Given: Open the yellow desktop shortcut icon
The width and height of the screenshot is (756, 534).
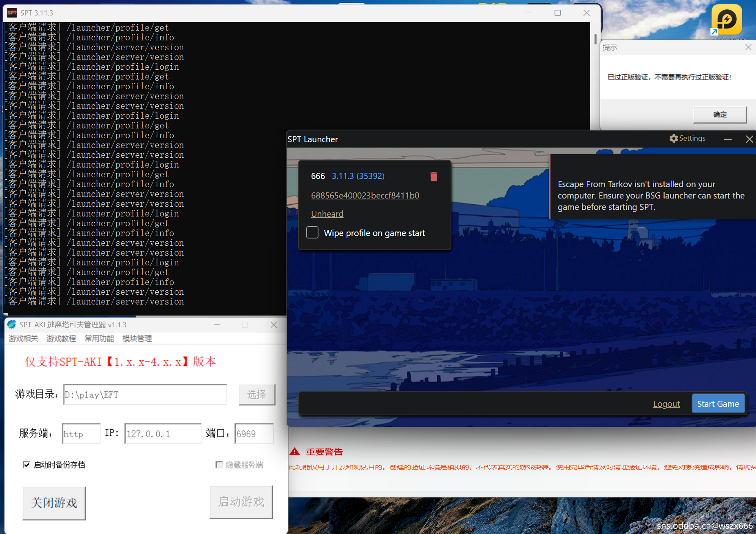Looking at the screenshot, I should [x=727, y=20].
